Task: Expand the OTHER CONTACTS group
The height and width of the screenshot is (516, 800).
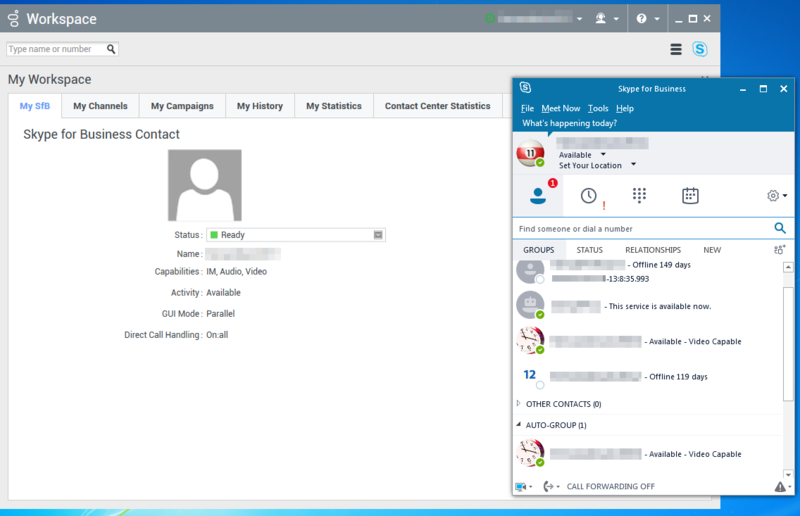Action: [518, 404]
